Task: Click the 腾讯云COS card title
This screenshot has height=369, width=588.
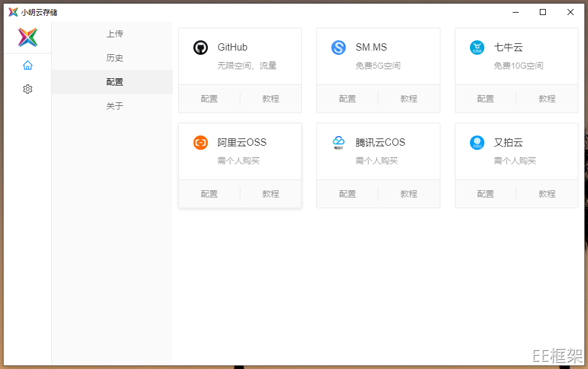Action: coord(380,142)
